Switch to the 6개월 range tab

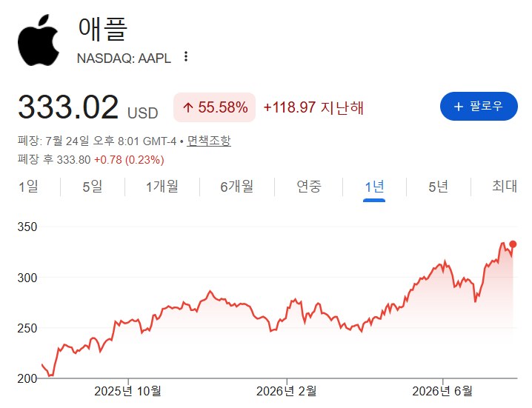(x=237, y=187)
